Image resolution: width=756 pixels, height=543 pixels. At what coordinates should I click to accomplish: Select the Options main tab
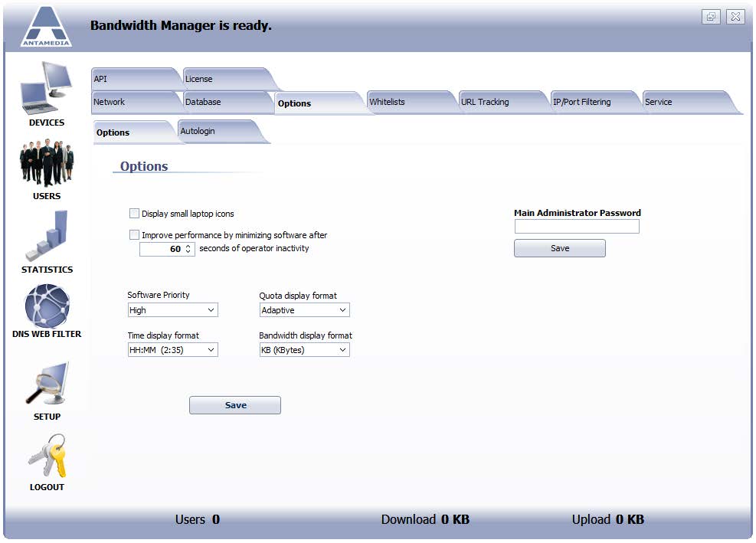pos(318,103)
